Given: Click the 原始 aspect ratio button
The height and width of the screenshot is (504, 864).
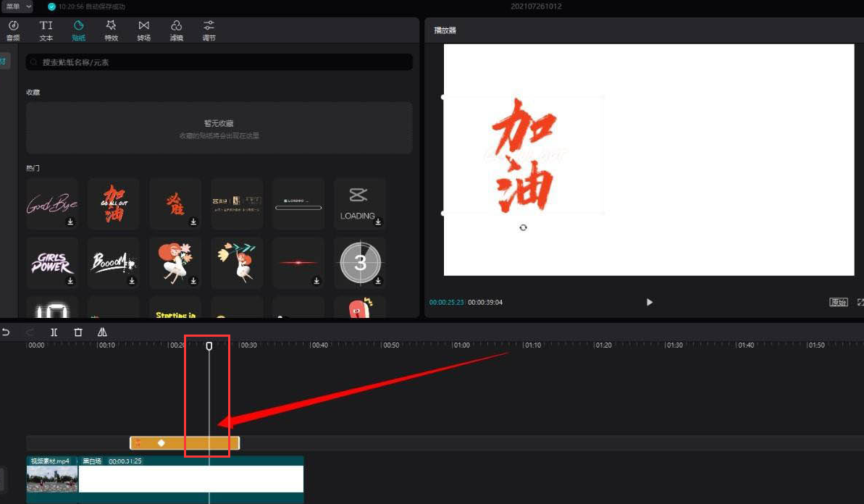Looking at the screenshot, I should (839, 302).
